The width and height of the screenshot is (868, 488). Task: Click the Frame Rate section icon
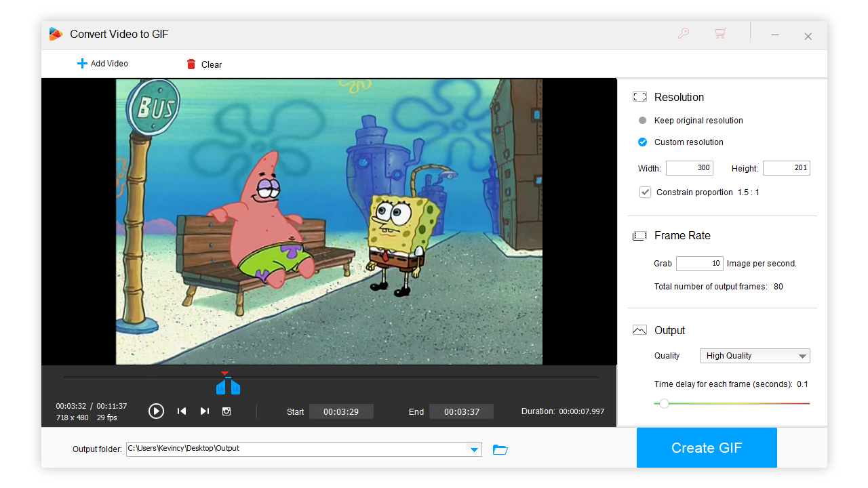(639, 235)
